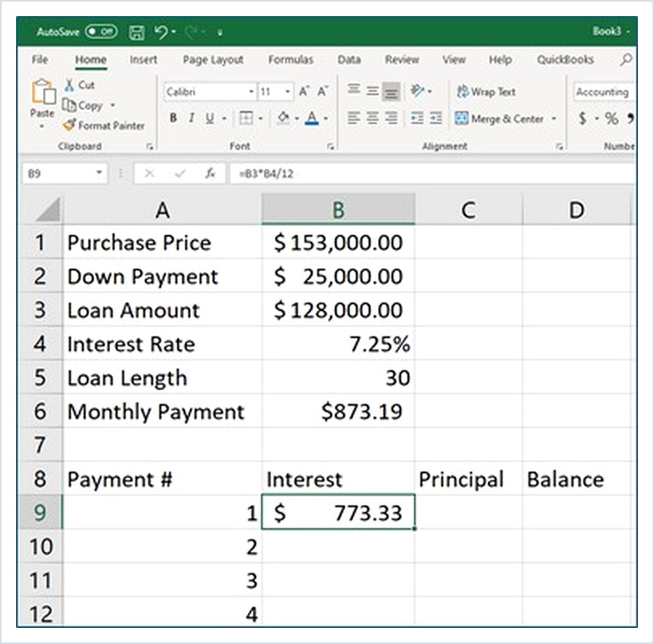Pick fill color with paint bucket
654x644 pixels.
click(x=284, y=118)
